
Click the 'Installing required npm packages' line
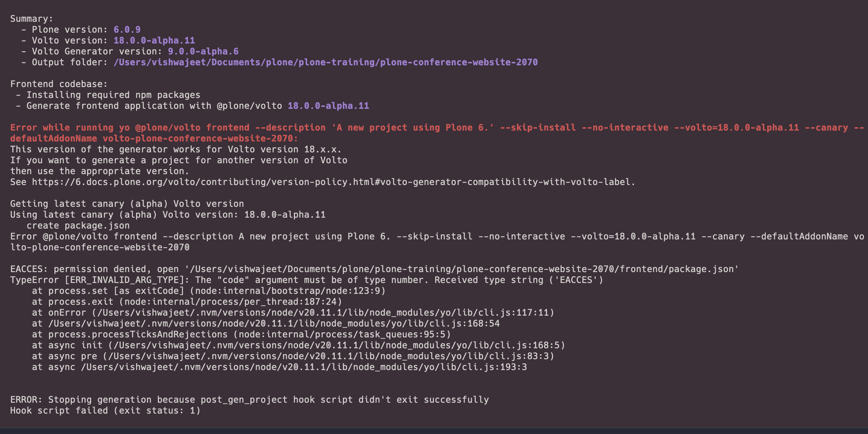113,95
